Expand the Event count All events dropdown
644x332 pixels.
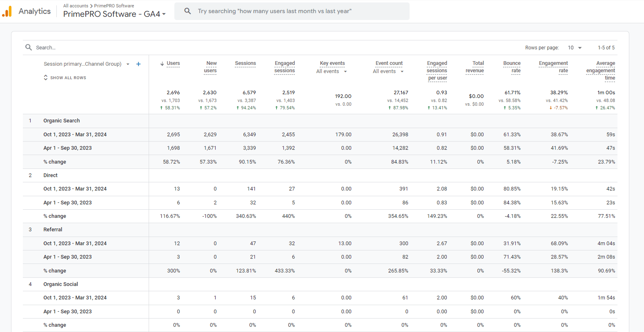pyautogui.click(x=388, y=71)
